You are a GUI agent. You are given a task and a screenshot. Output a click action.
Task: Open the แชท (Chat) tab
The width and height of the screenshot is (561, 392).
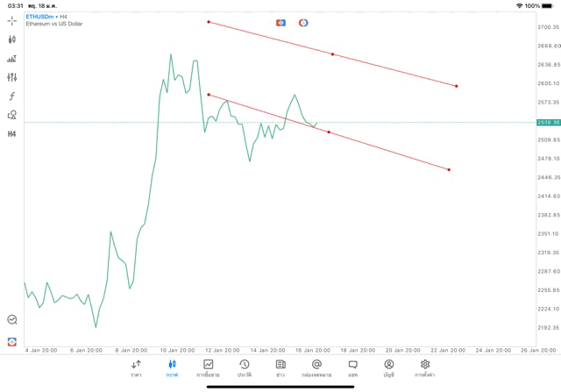[352, 368]
